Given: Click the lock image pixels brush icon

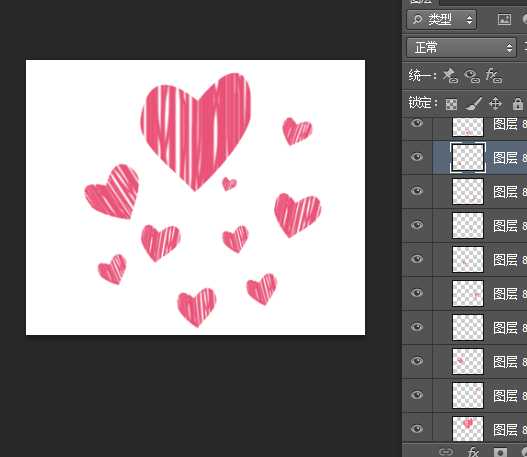Looking at the screenshot, I should 473,104.
